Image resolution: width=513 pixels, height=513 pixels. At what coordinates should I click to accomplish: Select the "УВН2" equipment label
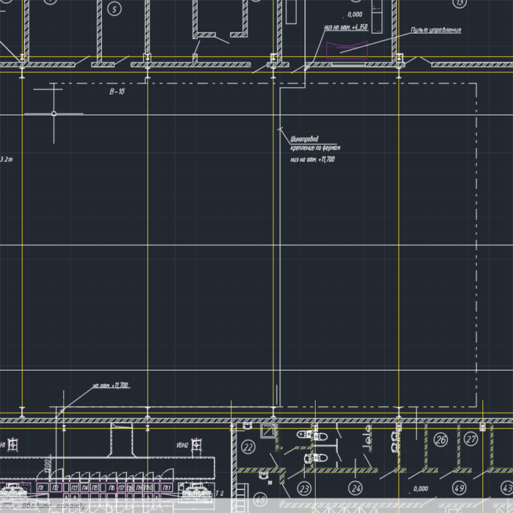(x=182, y=445)
